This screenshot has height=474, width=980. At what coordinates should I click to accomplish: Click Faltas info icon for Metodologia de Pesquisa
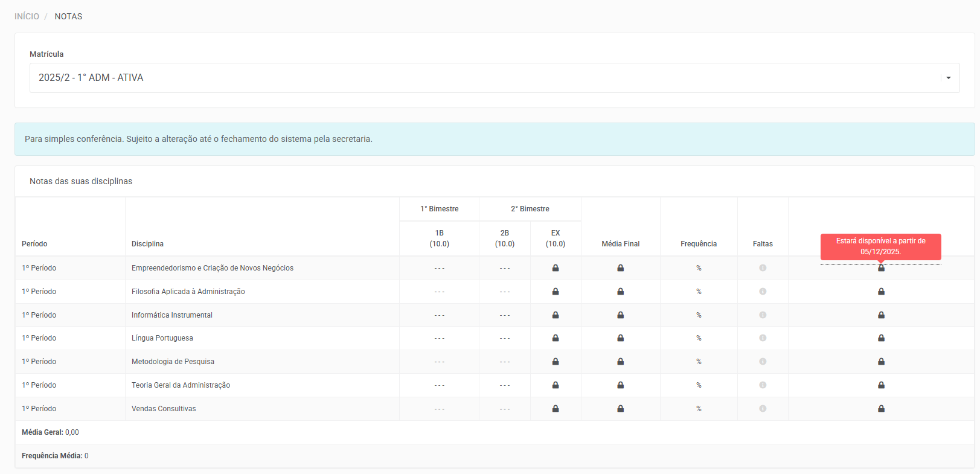pos(763,362)
